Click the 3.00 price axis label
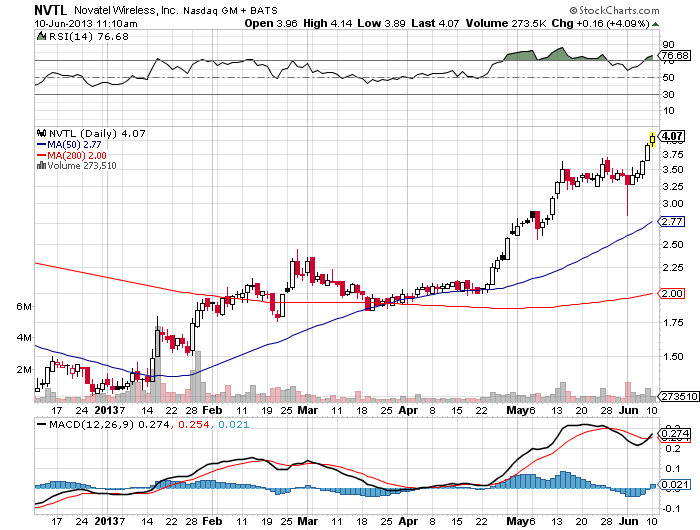Screen dimensions: 700x530 (x=673, y=203)
